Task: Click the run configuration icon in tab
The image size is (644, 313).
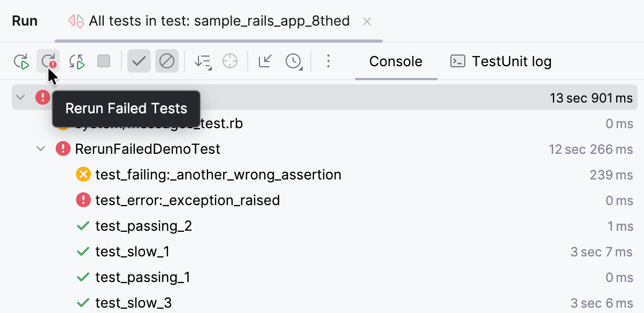Action: click(x=76, y=21)
